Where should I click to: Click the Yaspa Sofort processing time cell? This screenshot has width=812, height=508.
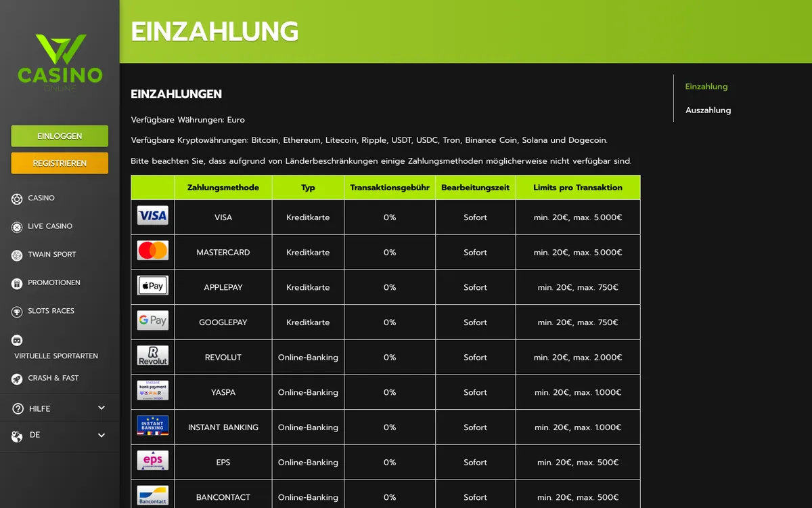pyautogui.click(x=476, y=392)
